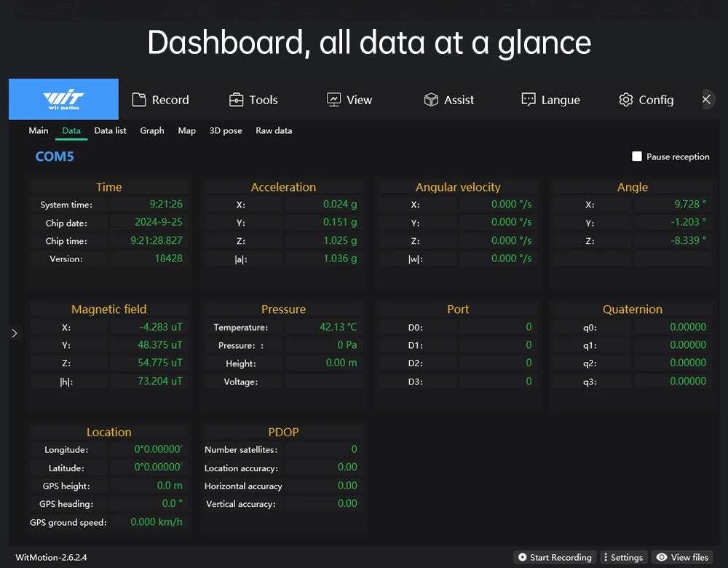Switch to the Graph tab

coord(152,130)
